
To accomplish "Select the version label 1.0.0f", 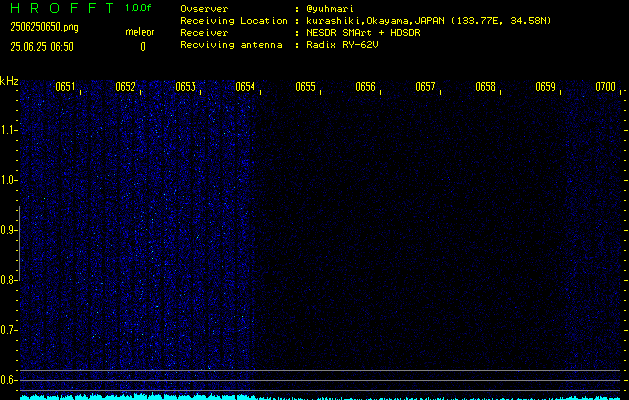I will tap(138, 8).
